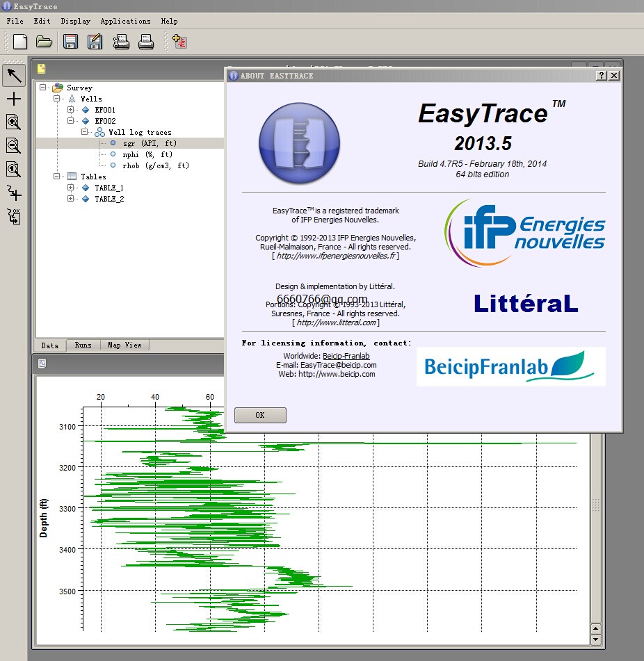
Task: Click the add-traces icon with plus sign
Action: pyautogui.click(x=179, y=42)
